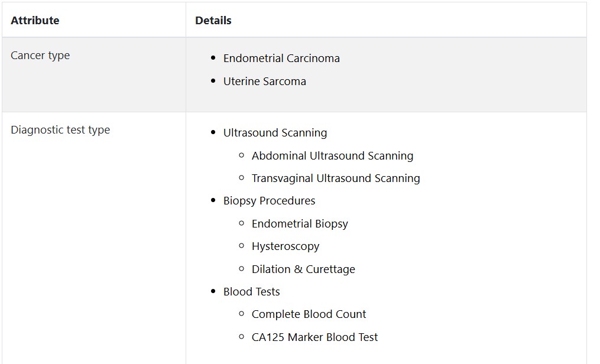
Task: Click the Hysteroscopy sub-item
Action: (x=286, y=246)
